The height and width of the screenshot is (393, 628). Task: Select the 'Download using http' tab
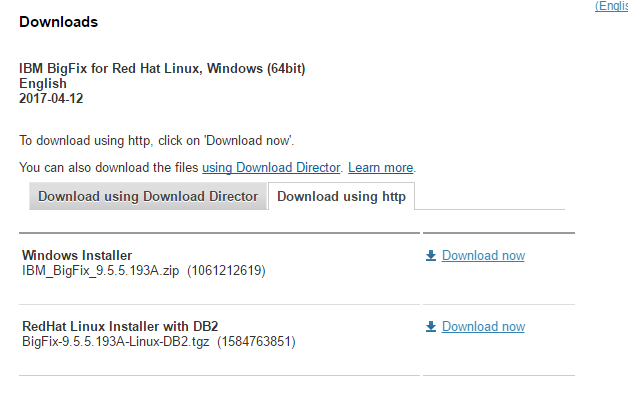(x=341, y=196)
